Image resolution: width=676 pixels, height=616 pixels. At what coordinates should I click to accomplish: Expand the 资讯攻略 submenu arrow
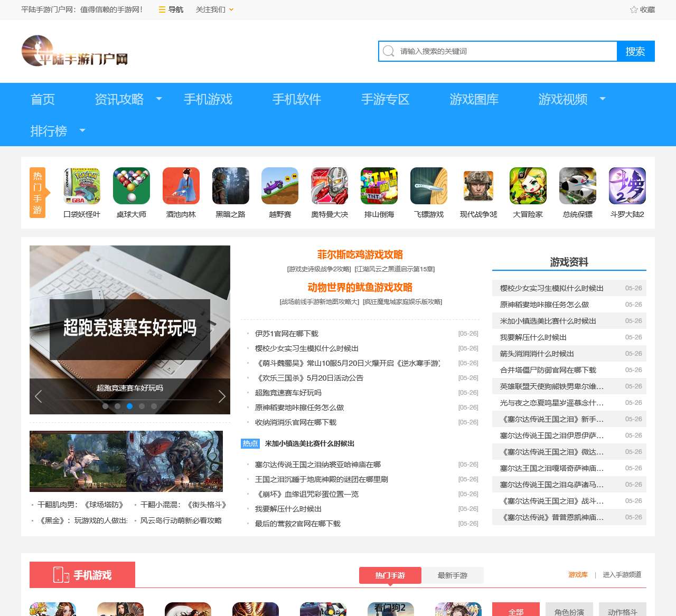[159, 99]
